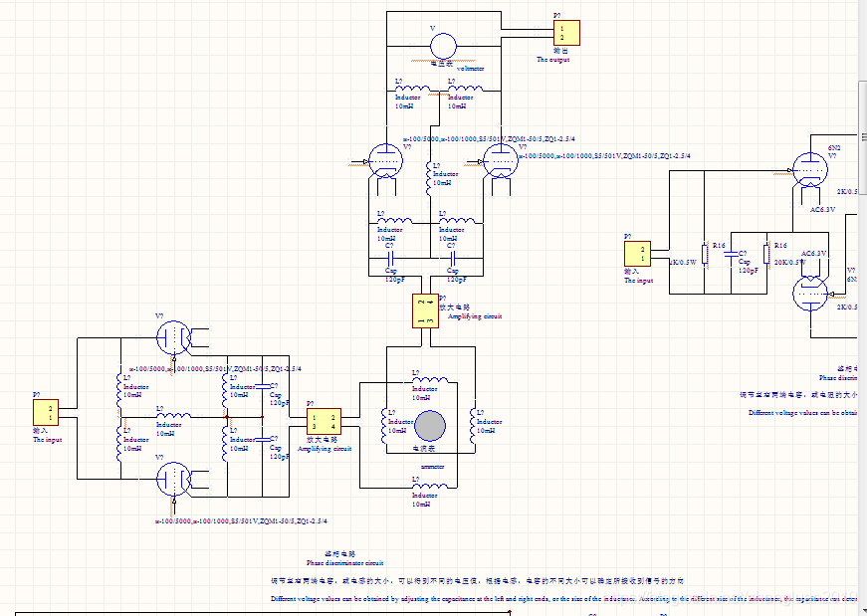Screen dimensions: 867x616
Task: Click the English description line starting 'Different voltage values' at bottom
Action: (564, 599)
